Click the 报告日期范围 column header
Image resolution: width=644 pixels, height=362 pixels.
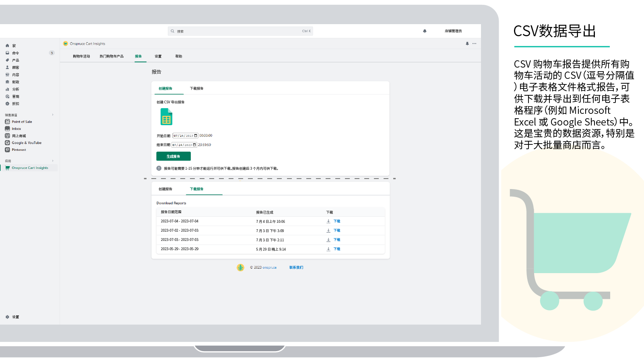click(x=171, y=212)
